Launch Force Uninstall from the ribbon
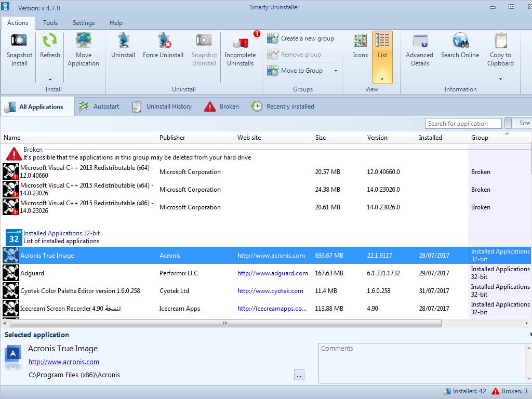This screenshot has width=532, height=399. click(x=163, y=41)
